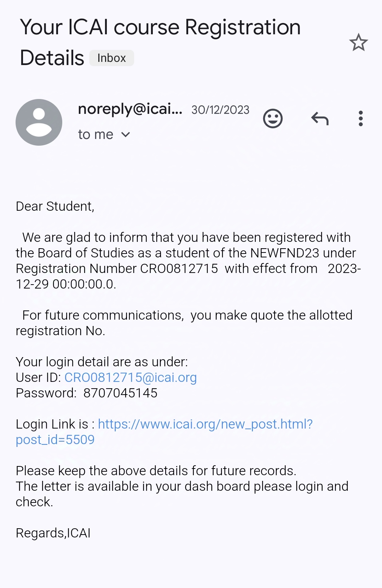Image resolution: width=382 pixels, height=588 pixels.
Task: Tap "Please keep the above details" line
Action: coord(156,471)
